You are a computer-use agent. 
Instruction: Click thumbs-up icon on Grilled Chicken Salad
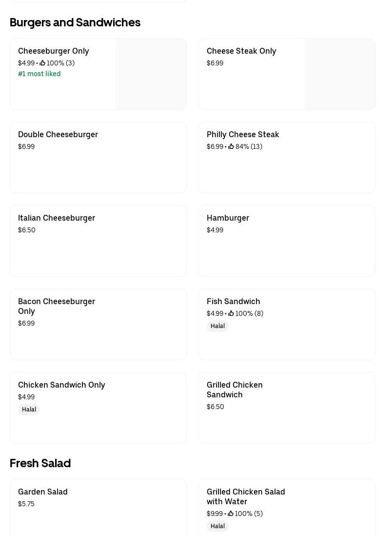point(231,514)
